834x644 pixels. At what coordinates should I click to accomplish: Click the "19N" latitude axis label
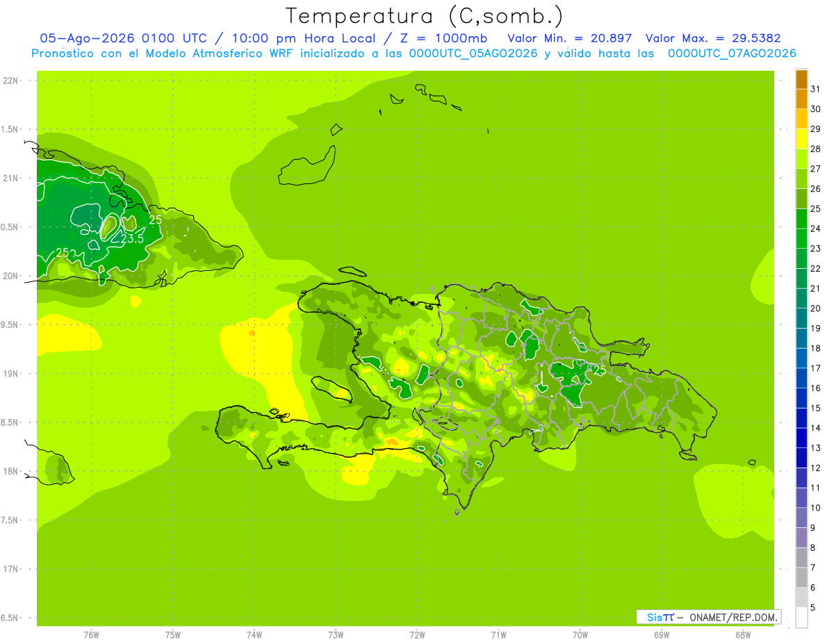click(10, 374)
